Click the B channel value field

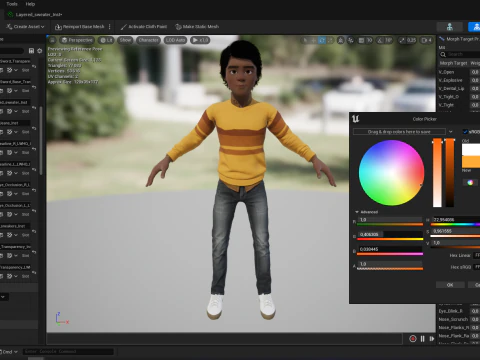390,249
